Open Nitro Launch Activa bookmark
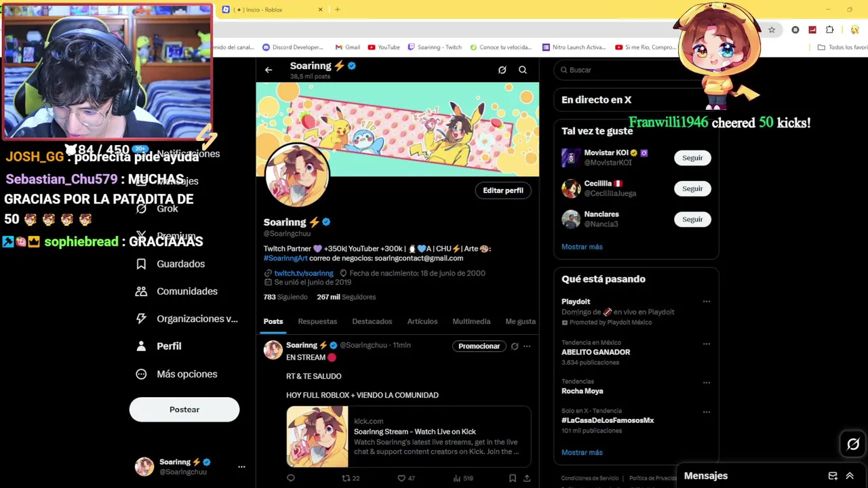Screen dimensions: 868x488 [574, 47]
